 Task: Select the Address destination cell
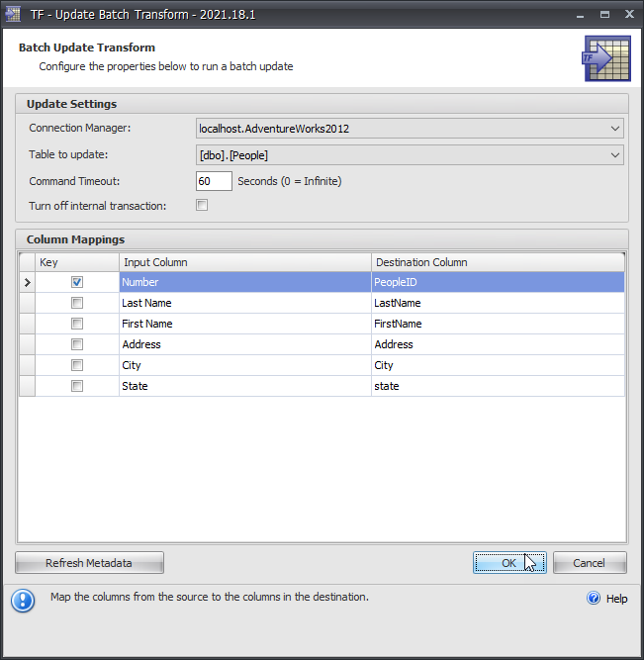point(498,344)
